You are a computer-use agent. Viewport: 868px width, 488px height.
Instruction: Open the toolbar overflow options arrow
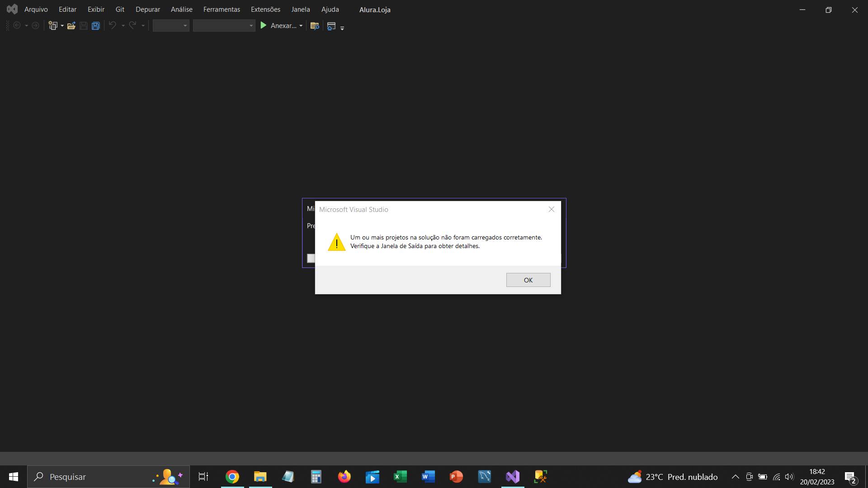click(x=342, y=28)
